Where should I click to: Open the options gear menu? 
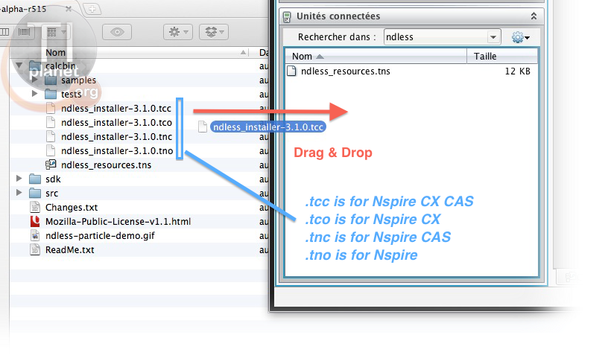pos(520,37)
